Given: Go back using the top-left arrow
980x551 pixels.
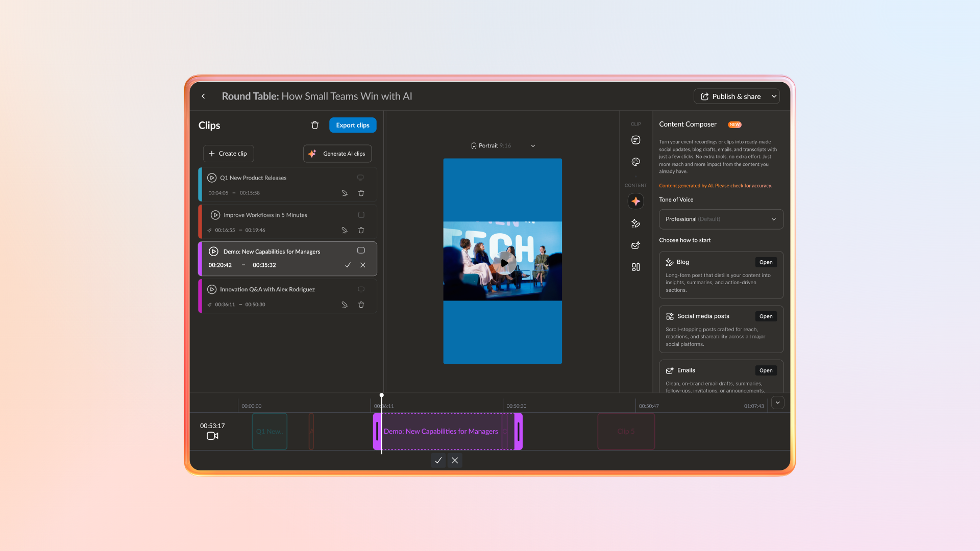Looking at the screenshot, I should pyautogui.click(x=203, y=96).
